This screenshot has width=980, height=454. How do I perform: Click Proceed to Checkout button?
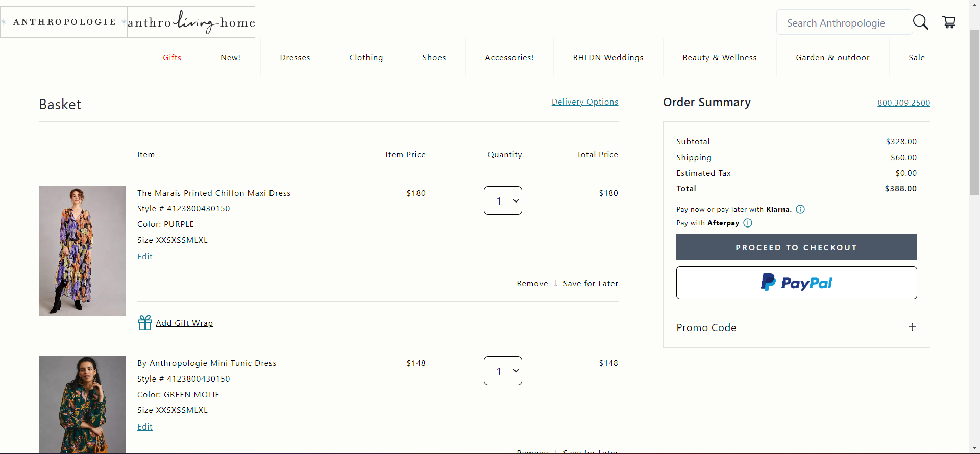(x=796, y=247)
